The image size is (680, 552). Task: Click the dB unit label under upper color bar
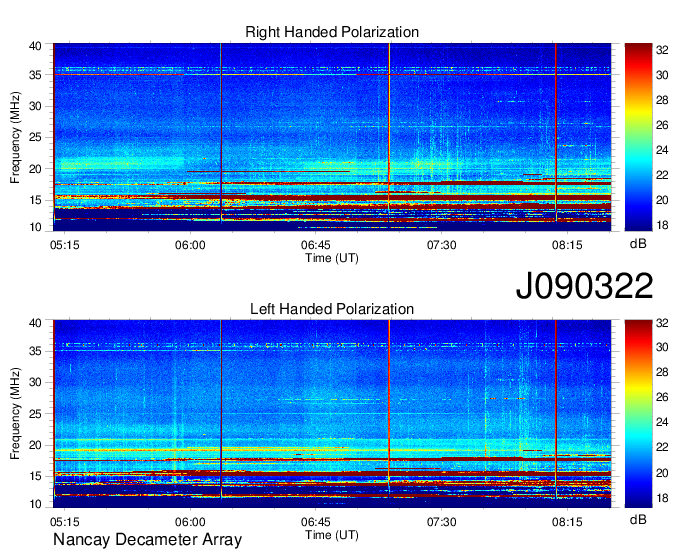pyautogui.click(x=638, y=244)
